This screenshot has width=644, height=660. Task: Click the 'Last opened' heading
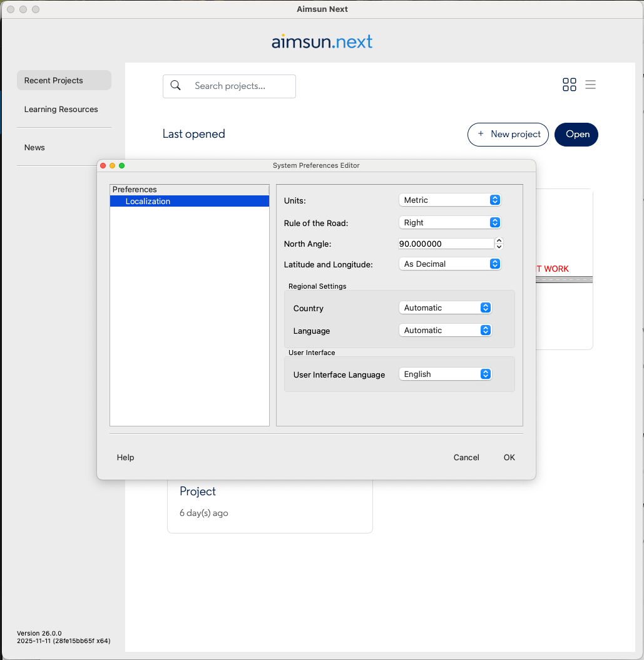[x=194, y=134]
